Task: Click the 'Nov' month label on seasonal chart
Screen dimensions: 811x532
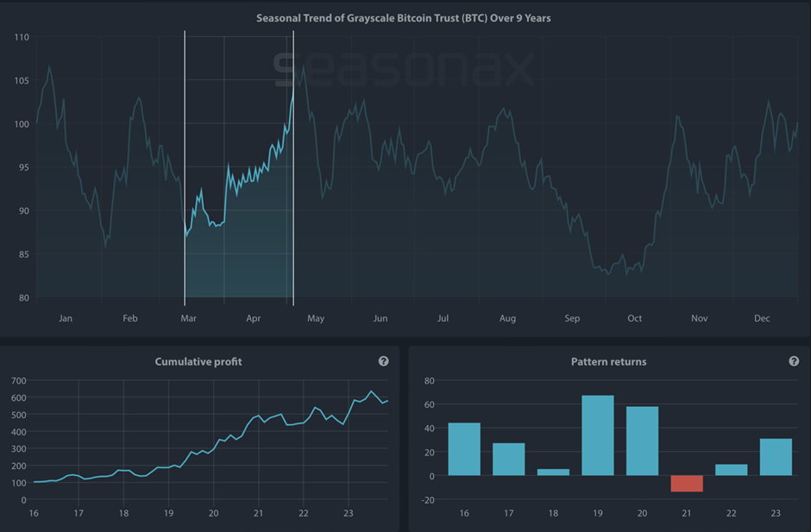Action: point(700,318)
